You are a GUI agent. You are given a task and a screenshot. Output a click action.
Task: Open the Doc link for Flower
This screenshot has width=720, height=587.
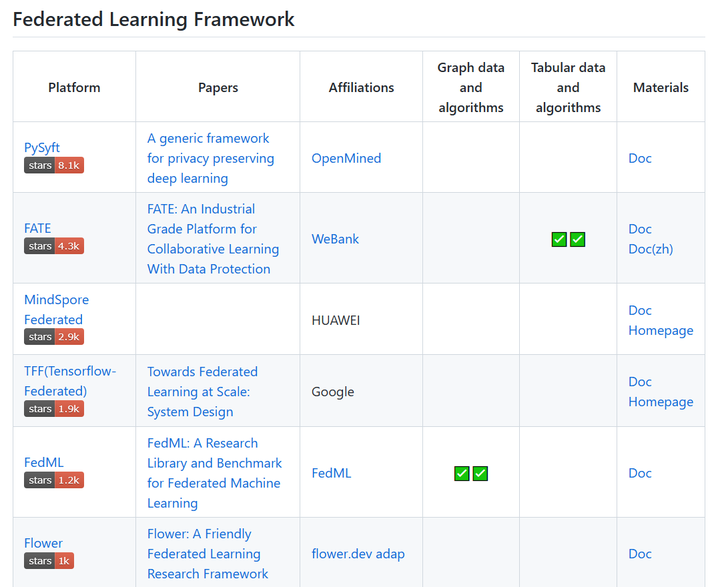pyautogui.click(x=640, y=554)
